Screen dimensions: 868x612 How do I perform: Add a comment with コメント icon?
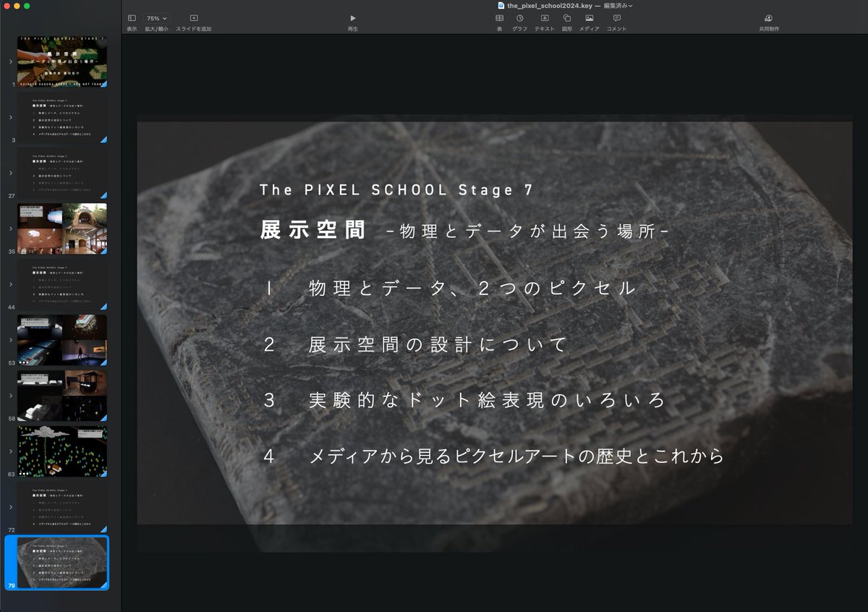coord(617,18)
